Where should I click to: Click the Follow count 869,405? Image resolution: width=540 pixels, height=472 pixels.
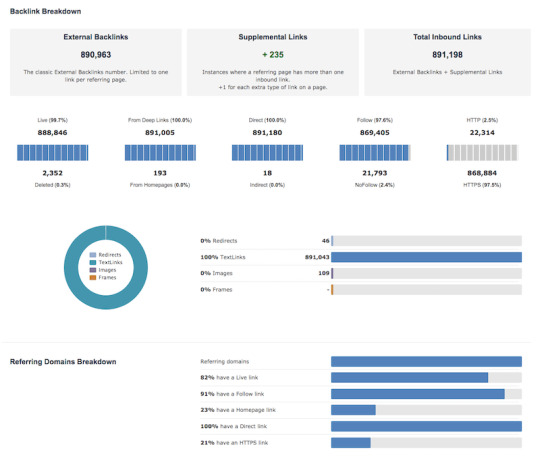pos(375,133)
